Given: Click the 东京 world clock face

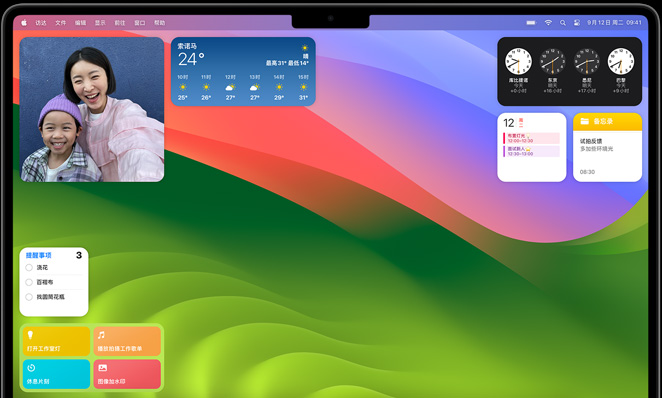Looking at the screenshot, I should [x=552, y=62].
